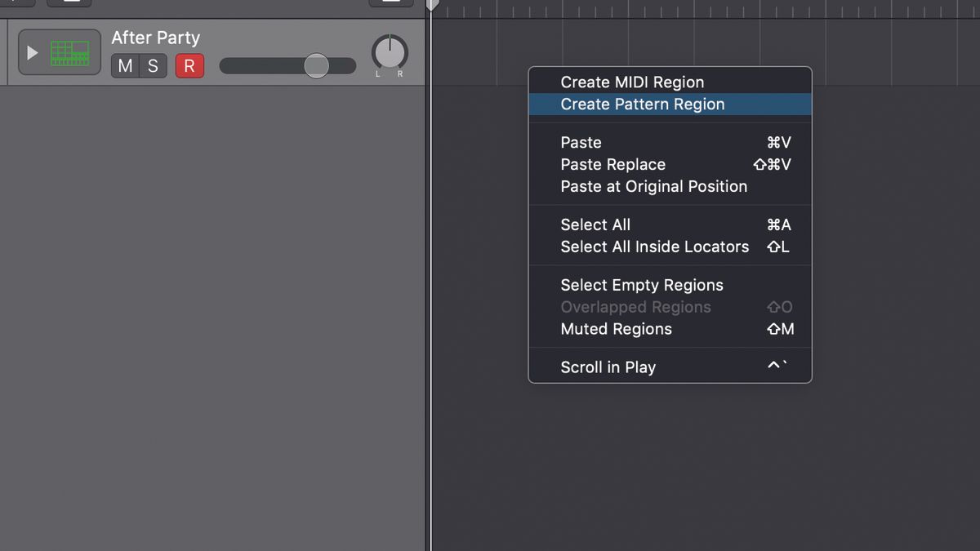Adjust the After Party volume slider
Screen dimensions: 980x551
pos(315,66)
